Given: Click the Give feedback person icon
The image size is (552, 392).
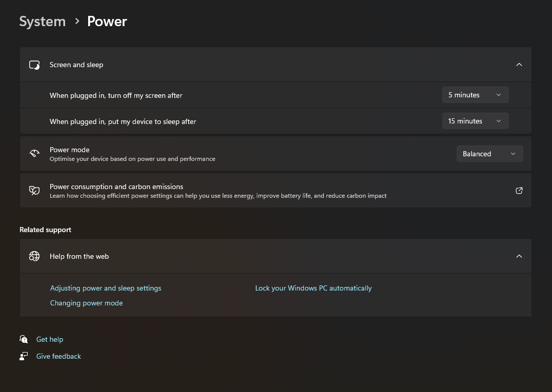Looking at the screenshot, I should 24,356.
